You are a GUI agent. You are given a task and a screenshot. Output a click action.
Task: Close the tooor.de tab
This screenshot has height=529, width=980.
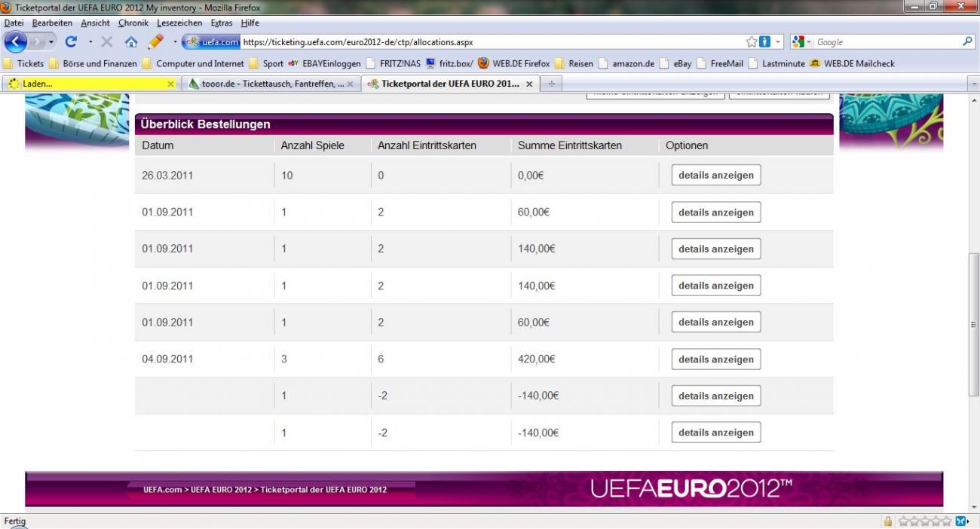click(x=350, y=84)
